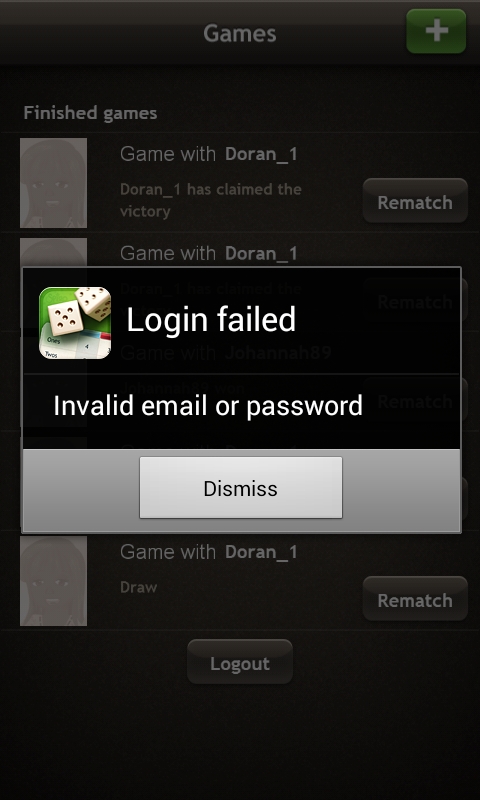Select the Finished games section header

(90, 113)
